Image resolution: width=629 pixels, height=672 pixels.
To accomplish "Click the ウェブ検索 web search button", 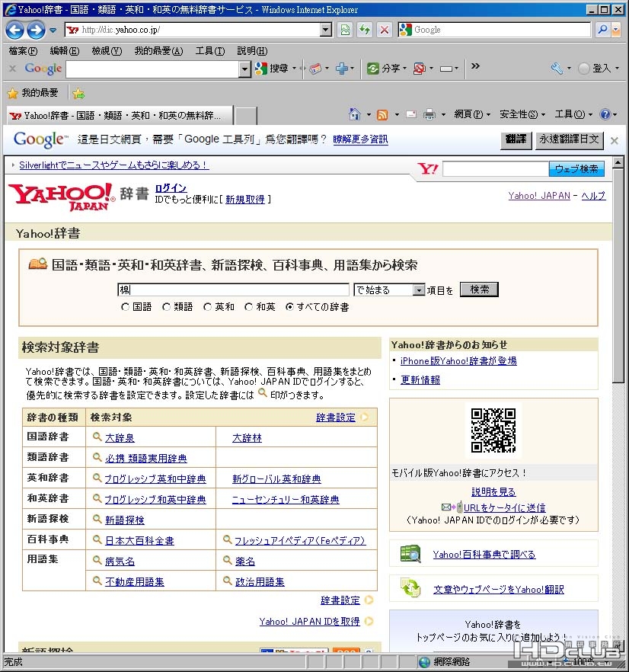I will [576, 169].
